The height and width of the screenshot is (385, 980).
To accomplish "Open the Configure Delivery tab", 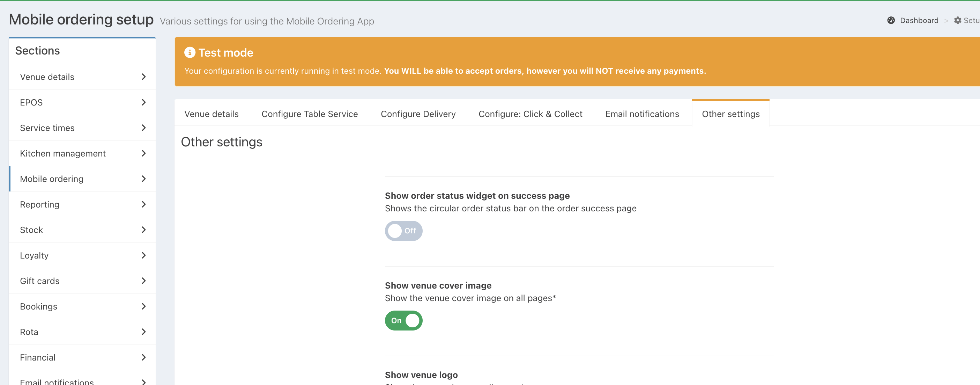I will [x=418, y=114].
